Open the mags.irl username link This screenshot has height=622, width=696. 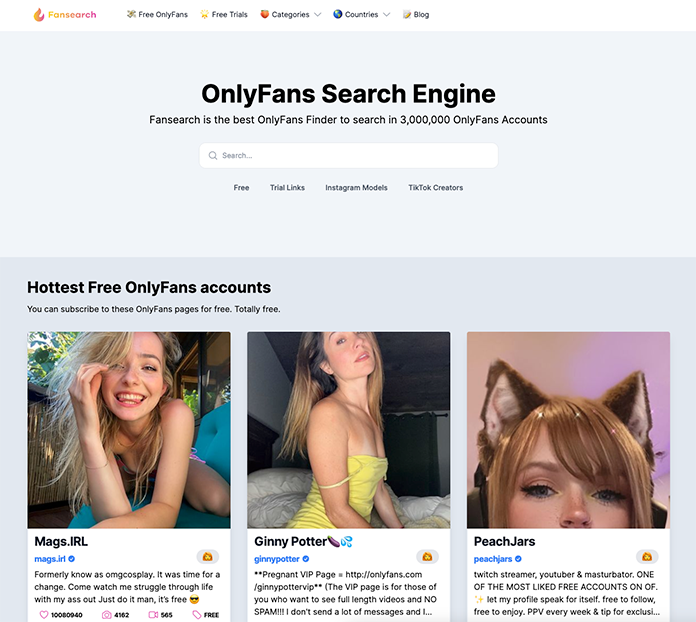click(x=50, y=559)
